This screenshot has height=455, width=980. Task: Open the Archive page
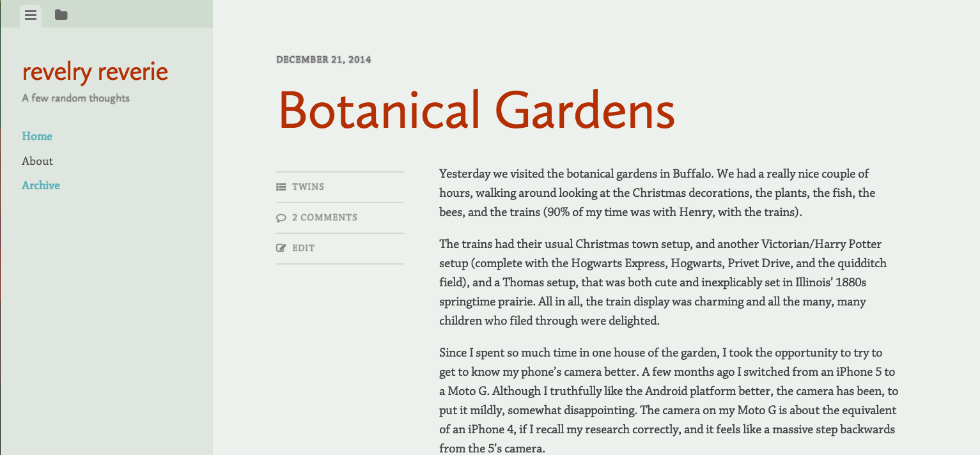(41, 185)
